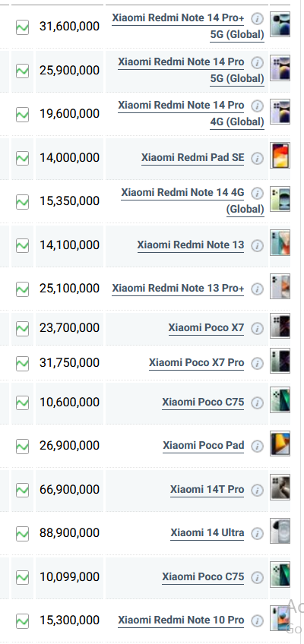This screenshot has width=304, height=644.
Task: Show price chart icon for Xiaomi 14 Ultra
Action: [x=22, y=534]
